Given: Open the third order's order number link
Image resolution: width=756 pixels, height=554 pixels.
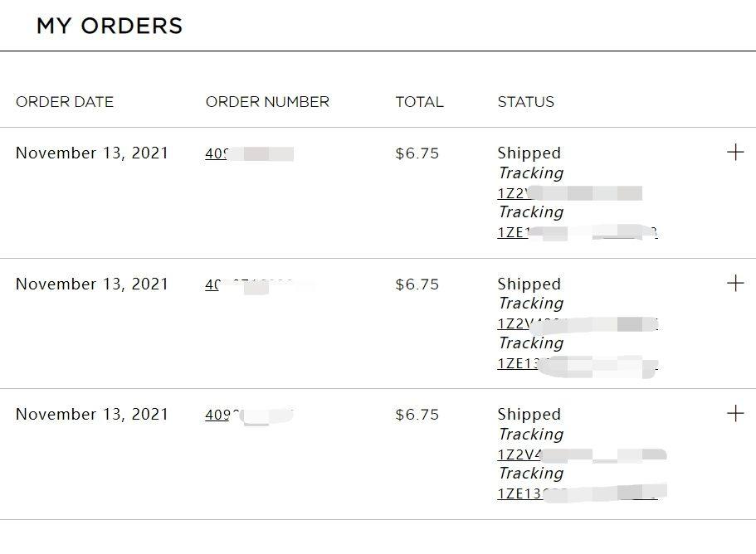Looking at the screenshot, I should tap(249, 415).
